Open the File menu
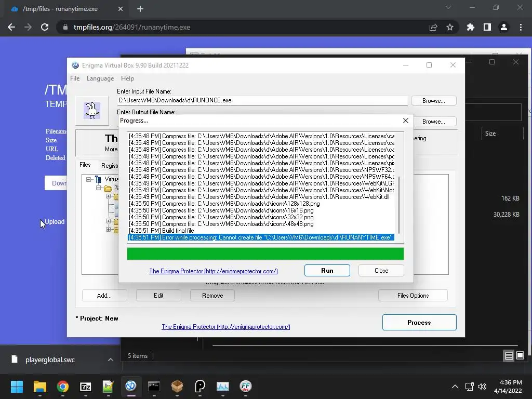 75,78
